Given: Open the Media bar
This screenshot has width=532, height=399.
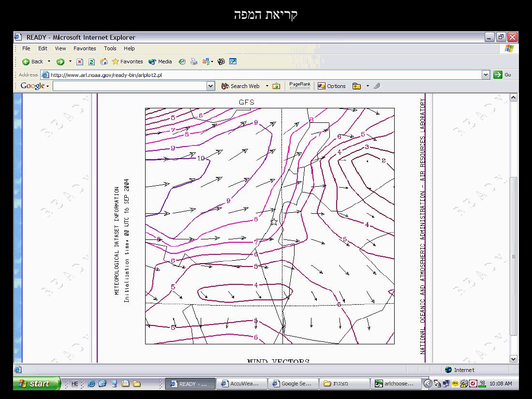Looking at the screenshot, I should [161, 62].
